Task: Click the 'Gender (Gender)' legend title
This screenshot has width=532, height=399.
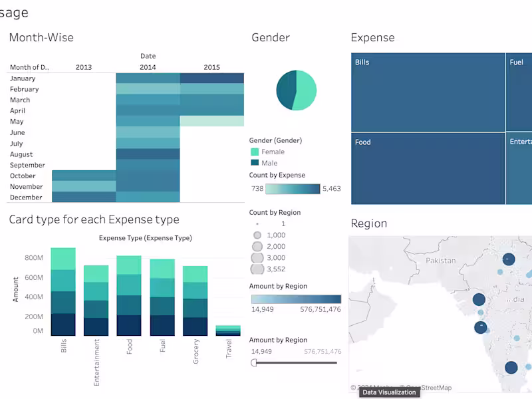Action: coord(275,140)
